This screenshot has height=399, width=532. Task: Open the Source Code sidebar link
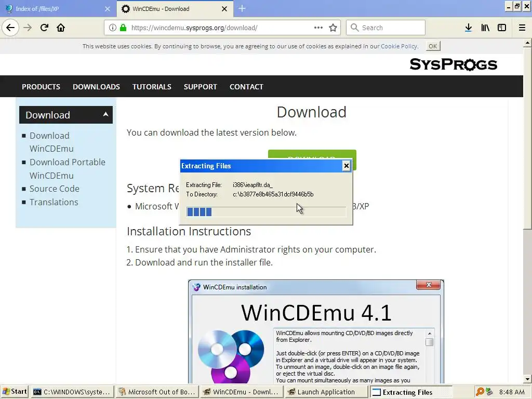click(x=54, y=189)
